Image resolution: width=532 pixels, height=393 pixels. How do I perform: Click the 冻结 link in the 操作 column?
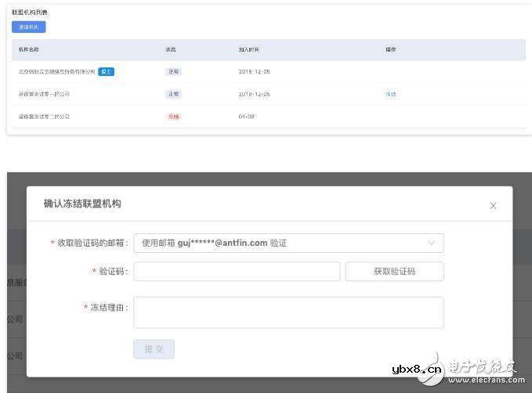[390, 94]
